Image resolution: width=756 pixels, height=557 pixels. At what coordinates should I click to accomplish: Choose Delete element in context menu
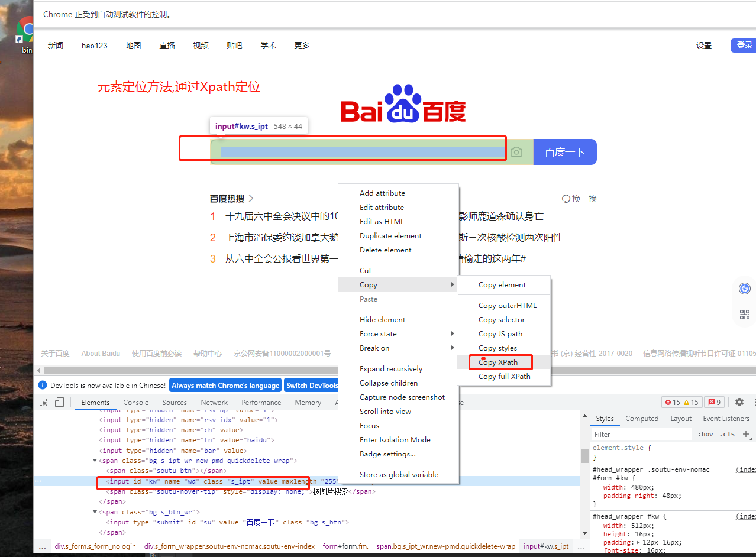tap(398, 250)
